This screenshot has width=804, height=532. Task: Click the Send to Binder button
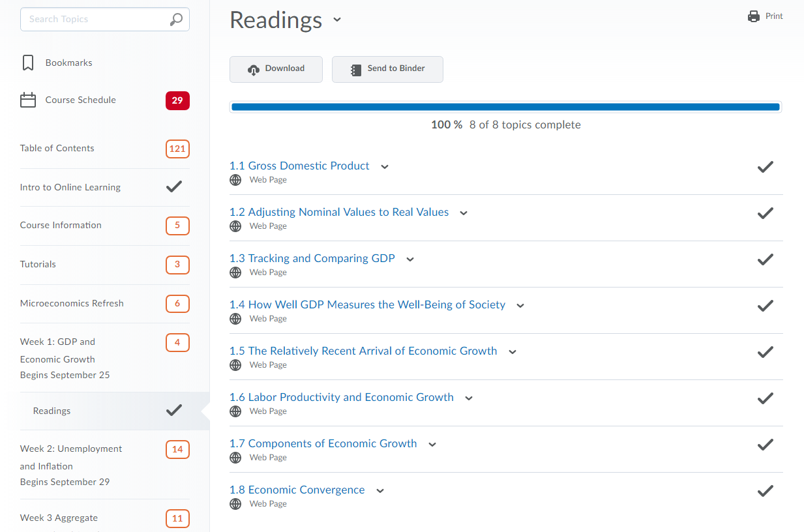[x=387, y=69]
